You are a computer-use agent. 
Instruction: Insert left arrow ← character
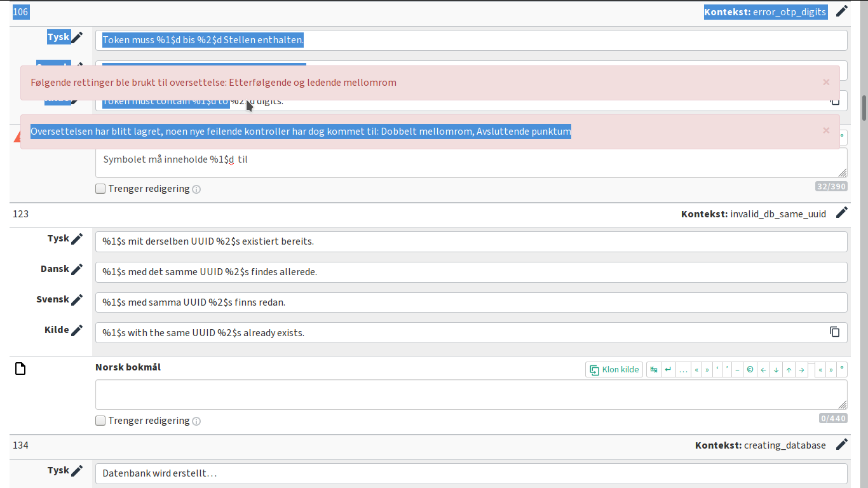point(763,369)
